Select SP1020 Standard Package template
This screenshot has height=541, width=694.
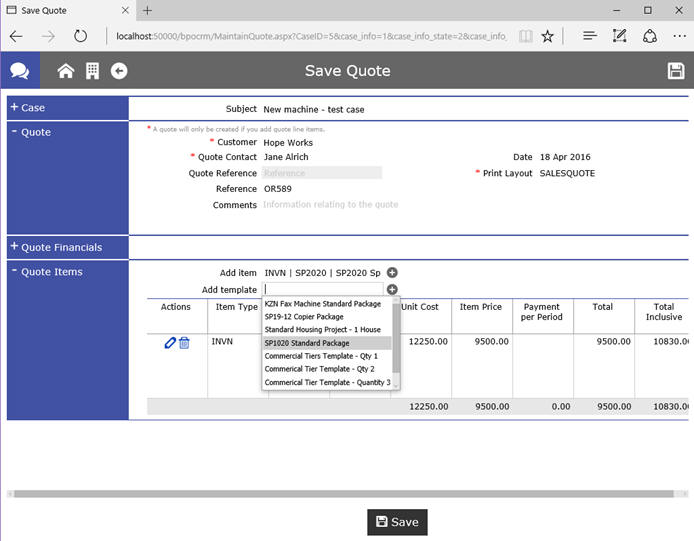[307, 343]
